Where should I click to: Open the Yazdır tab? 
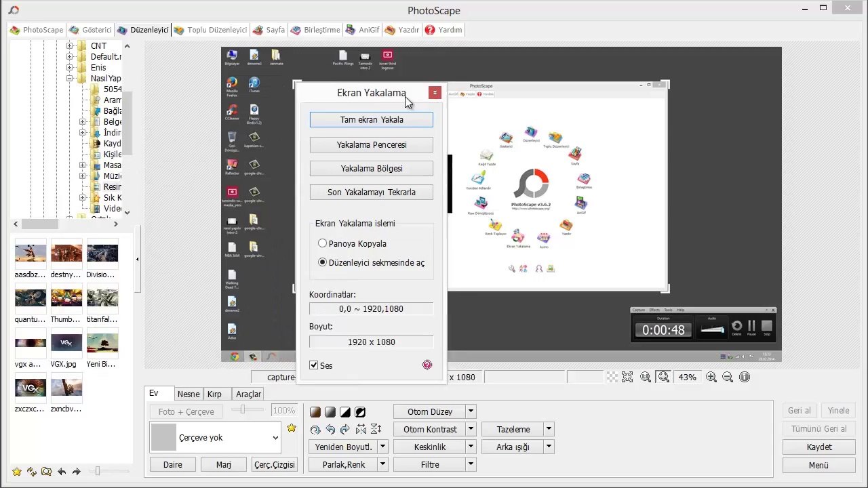click(x=402, y=30)
